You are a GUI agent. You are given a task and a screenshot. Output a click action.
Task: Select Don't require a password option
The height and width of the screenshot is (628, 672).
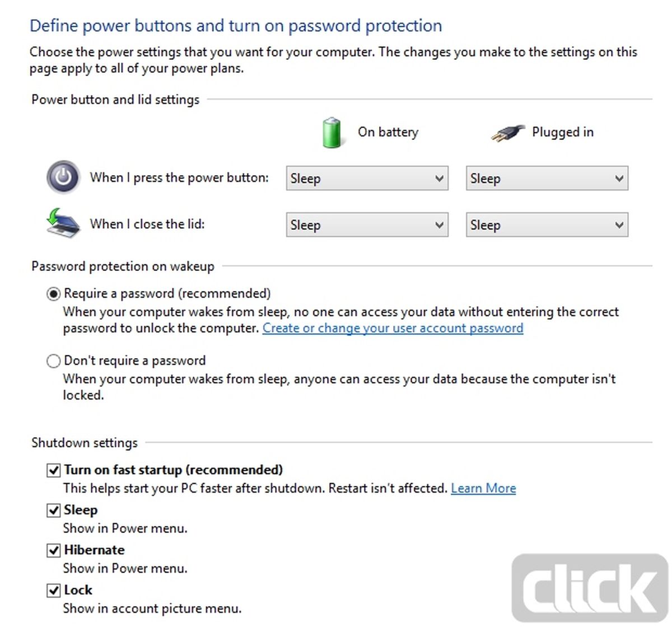tap(54, 361)
